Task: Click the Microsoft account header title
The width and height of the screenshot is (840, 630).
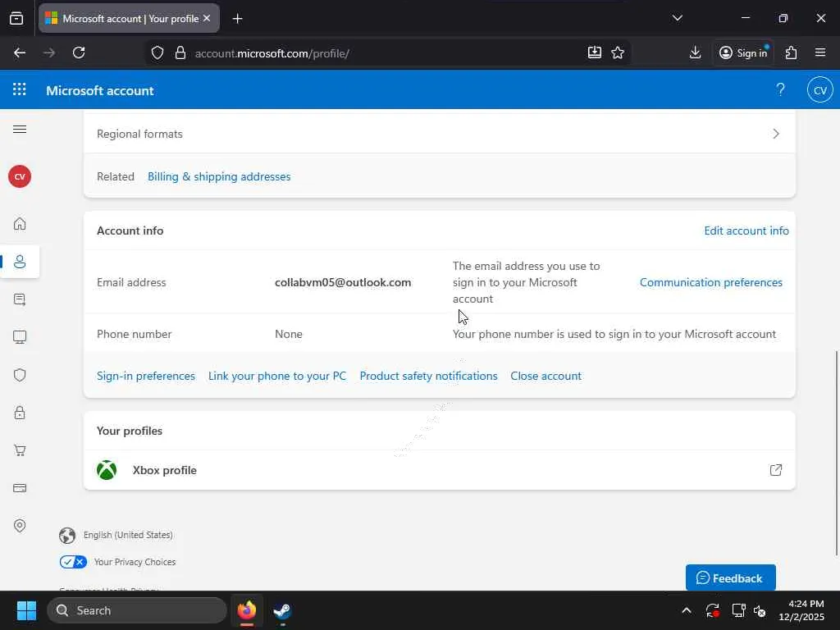Action: (100, 90)
